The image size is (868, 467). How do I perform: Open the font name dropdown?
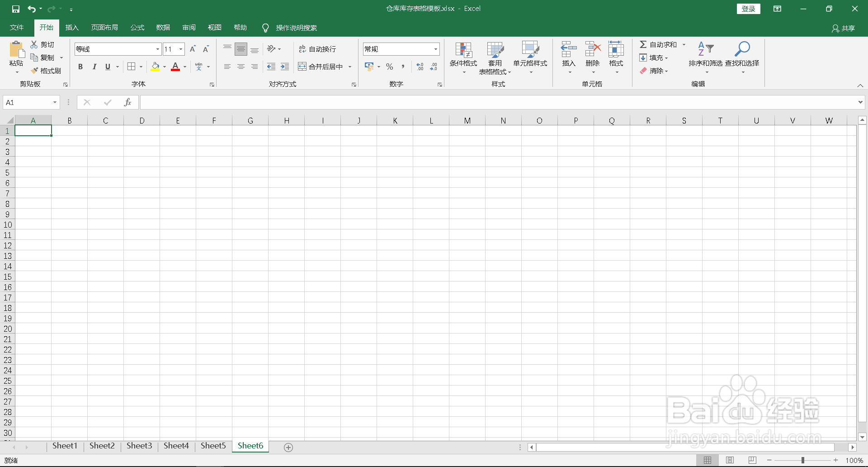158,49
